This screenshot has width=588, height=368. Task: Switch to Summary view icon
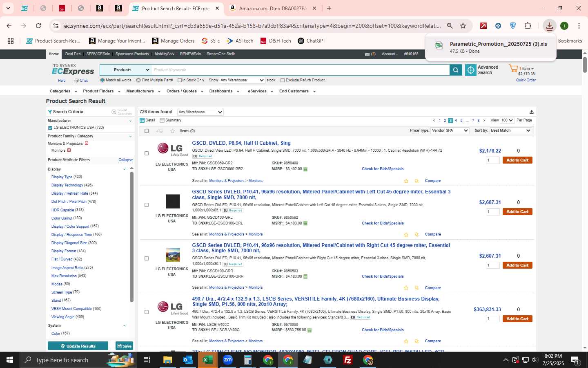pos(162,120)
